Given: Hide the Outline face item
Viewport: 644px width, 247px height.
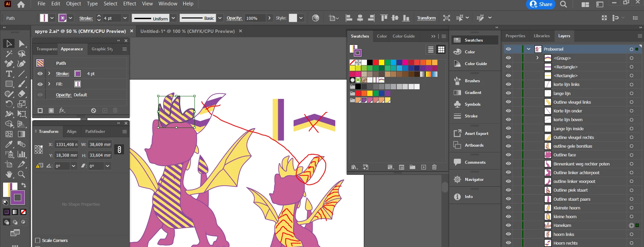Looking at the screenshot, I should (508, 155).
